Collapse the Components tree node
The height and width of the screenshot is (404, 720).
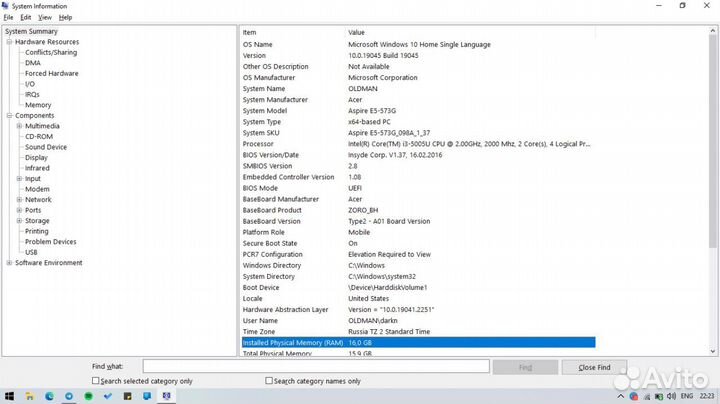(9, 116)
